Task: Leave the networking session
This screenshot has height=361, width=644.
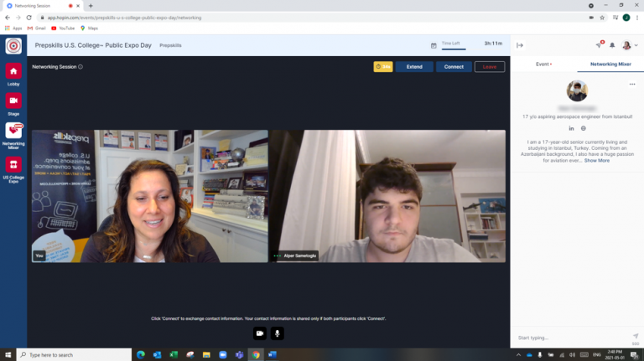Action: [489, 67]
